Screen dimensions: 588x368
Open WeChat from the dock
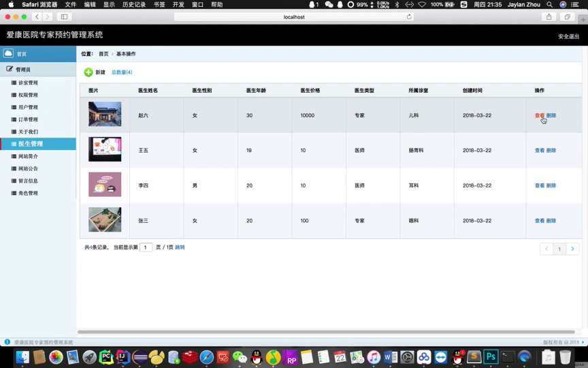pyautogui.click(x=240, y=357)
